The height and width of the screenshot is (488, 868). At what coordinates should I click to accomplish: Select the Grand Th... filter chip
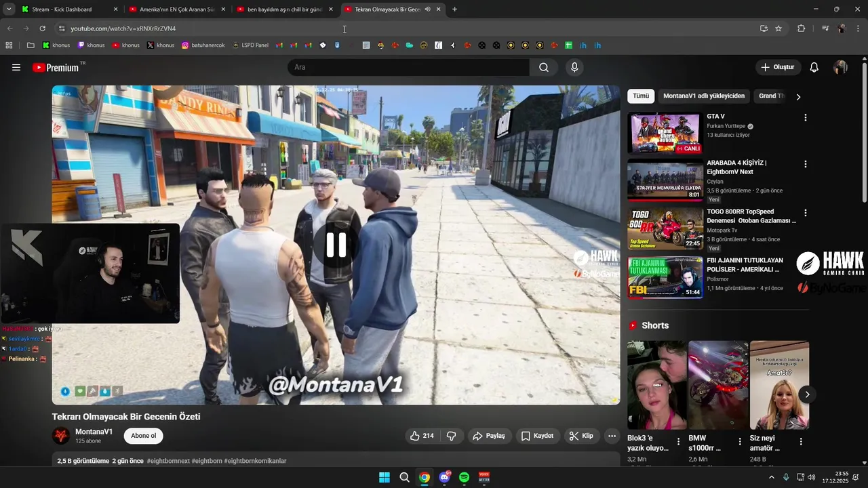pos(772,96)
